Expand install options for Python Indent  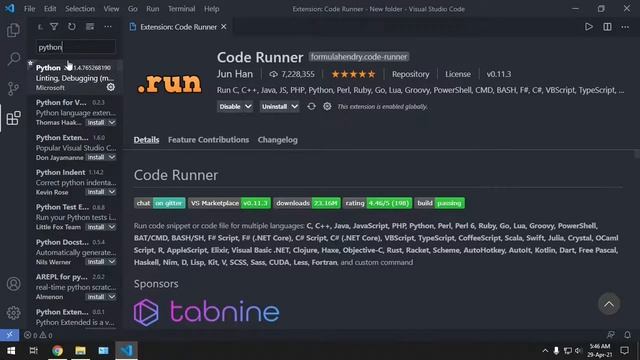(112, 192)
